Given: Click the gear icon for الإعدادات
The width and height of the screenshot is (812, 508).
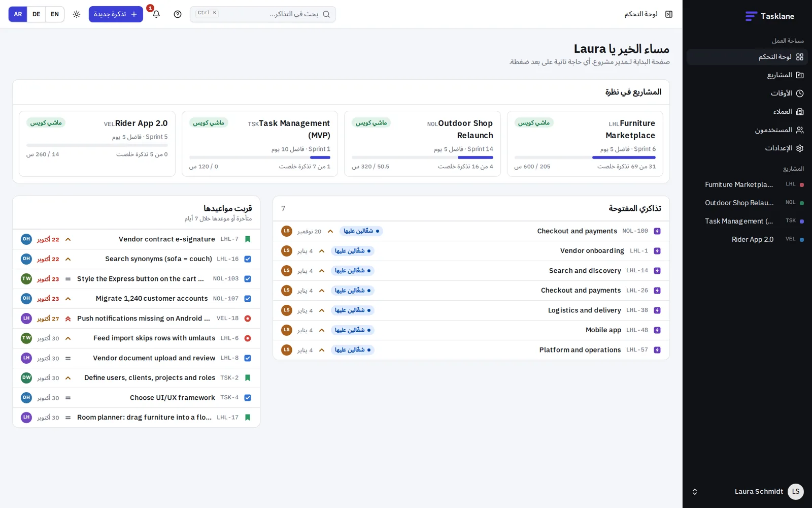Looking at the screenshot, I should point(800,148).
